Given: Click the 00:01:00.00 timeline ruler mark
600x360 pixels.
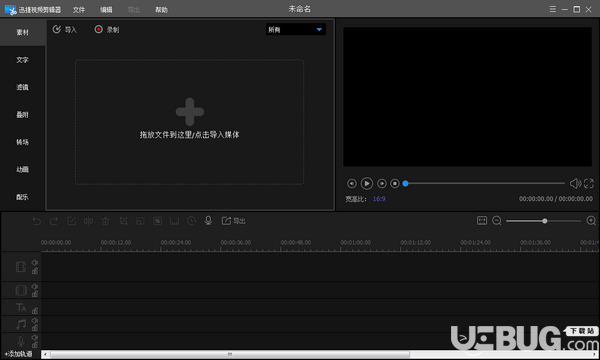Looking at the screenshot, I should pos(355,243).
